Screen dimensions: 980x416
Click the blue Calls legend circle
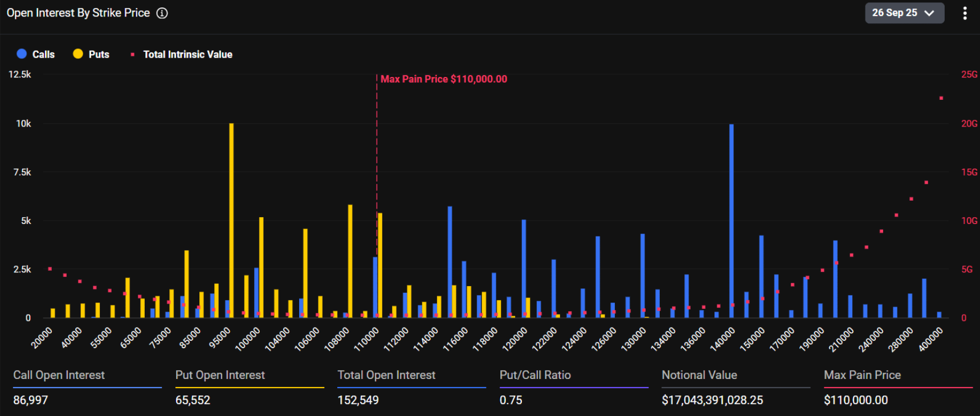22,54
